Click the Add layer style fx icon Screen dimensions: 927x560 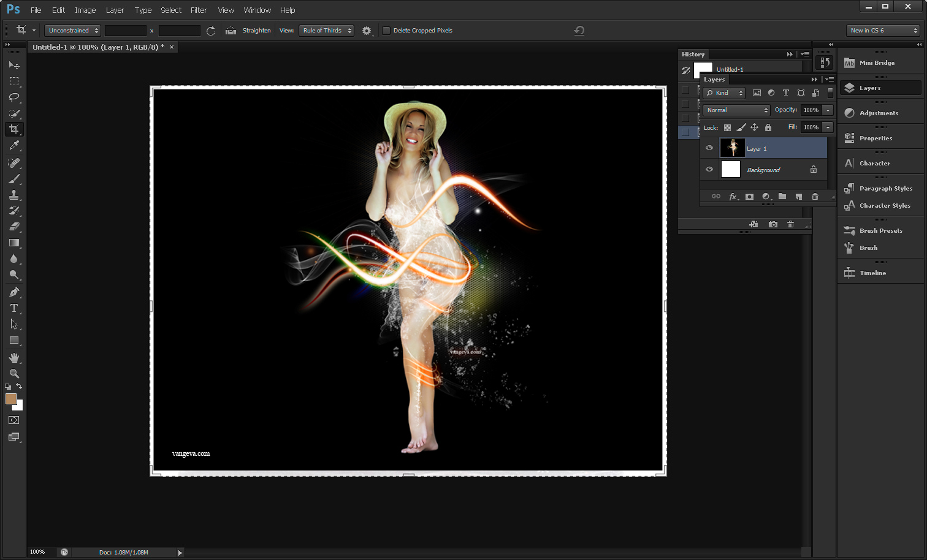tap(733, 197)
